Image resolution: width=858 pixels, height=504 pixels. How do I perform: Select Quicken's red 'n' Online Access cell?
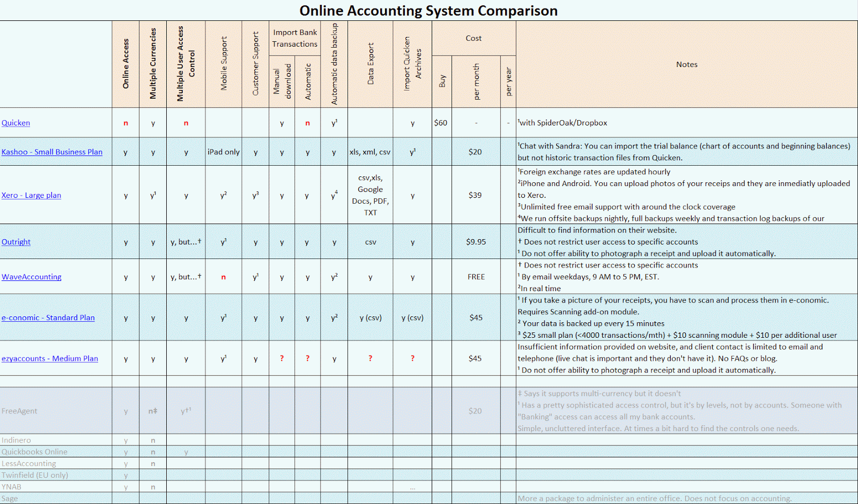click(x=126, y=123)
